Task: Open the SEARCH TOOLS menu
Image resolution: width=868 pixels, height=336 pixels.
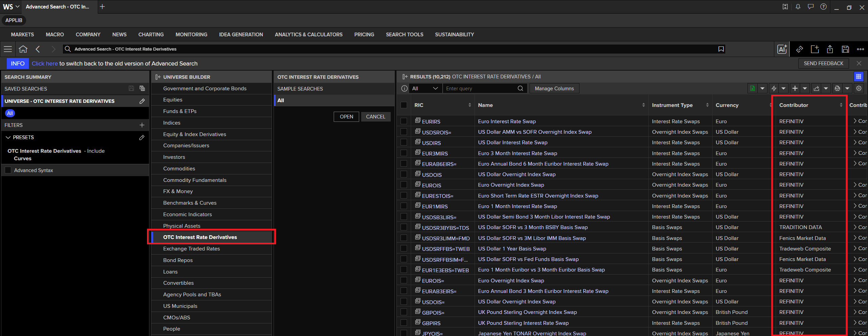Action: [405, 35]
